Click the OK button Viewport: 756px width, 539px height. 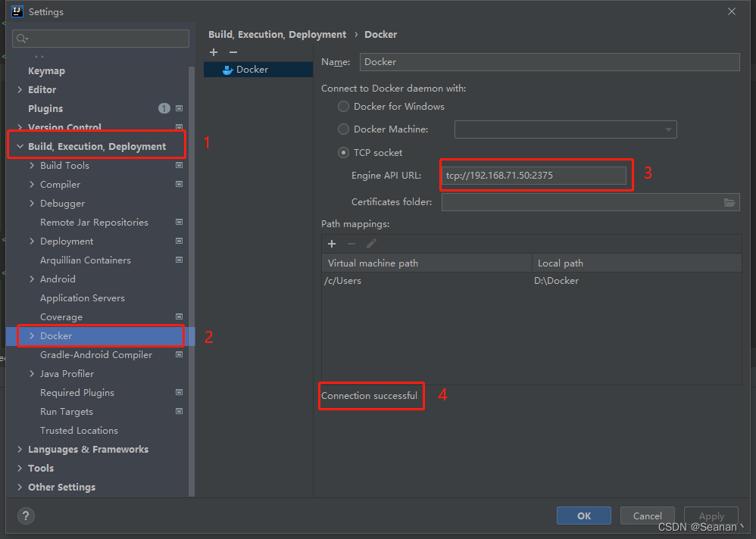[584, 516]
